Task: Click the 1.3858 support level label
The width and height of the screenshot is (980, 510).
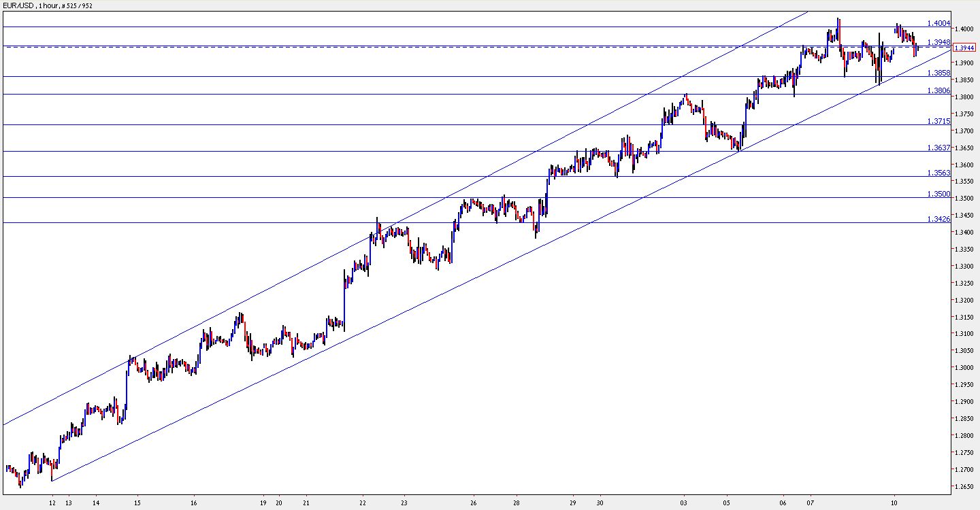Action: click(938, 73)
